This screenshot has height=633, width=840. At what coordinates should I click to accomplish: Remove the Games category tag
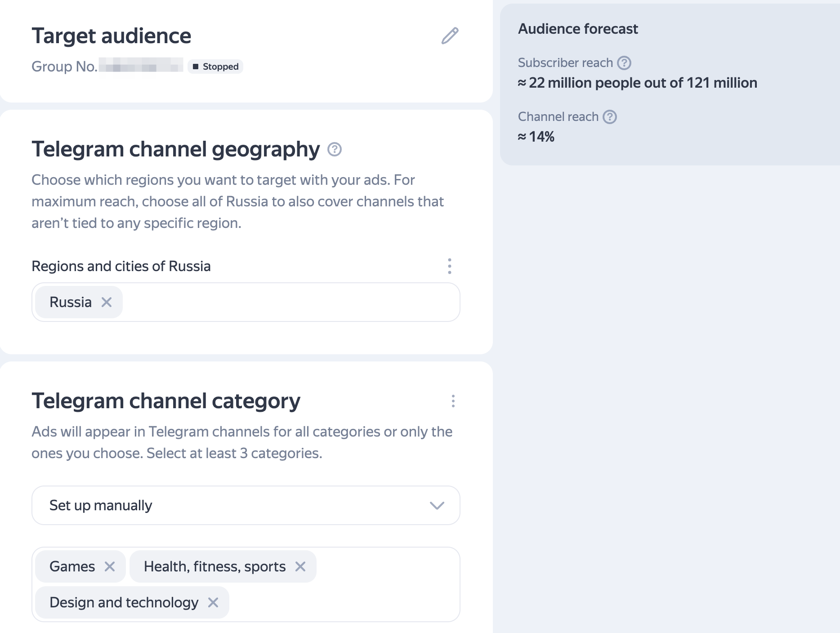tap(110, 566)
